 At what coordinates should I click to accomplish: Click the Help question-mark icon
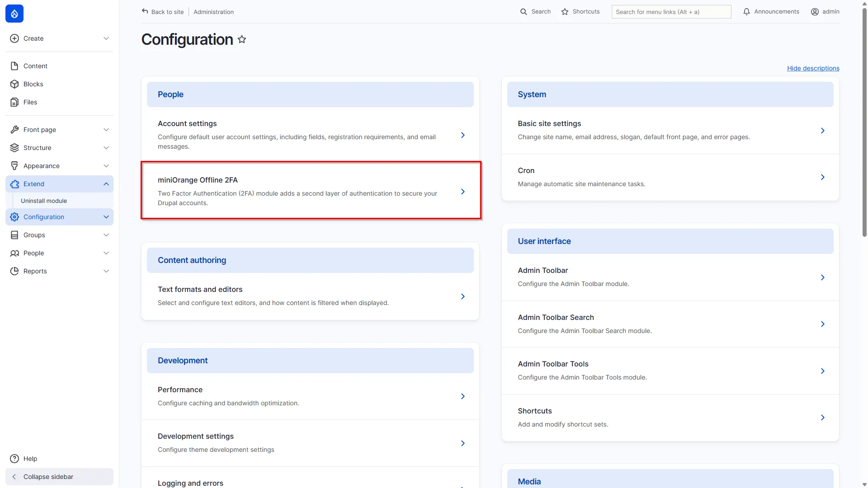click(x=14, y=459)
